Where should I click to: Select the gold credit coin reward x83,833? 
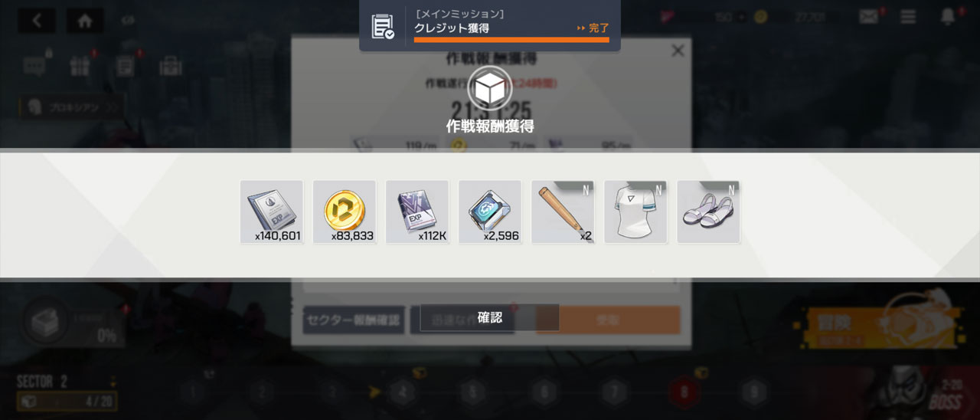coord(345,212)
